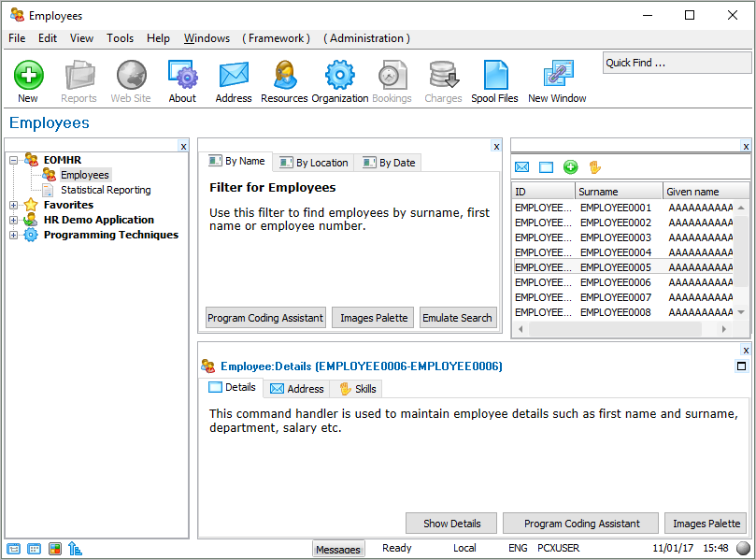The width and height of the screenshot is (756, 560).
Task: Click the Show Details button
Action: coord(451,524)
